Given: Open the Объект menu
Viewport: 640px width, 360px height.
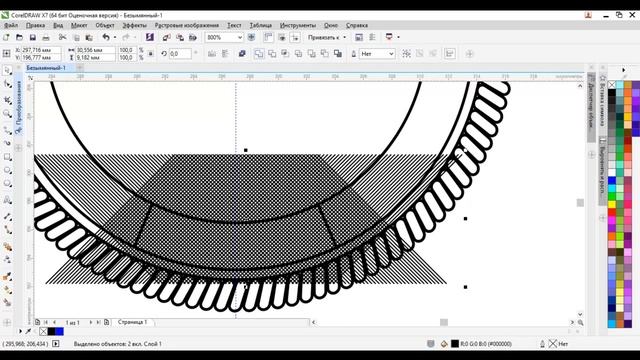Looking at the screenshot, I should tap(105, 25).
